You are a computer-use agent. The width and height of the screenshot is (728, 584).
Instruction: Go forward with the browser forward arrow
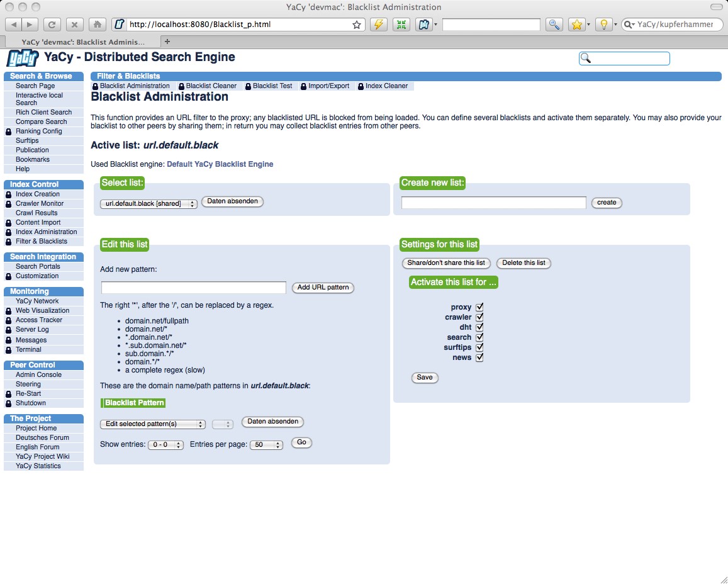coord(29,25)
